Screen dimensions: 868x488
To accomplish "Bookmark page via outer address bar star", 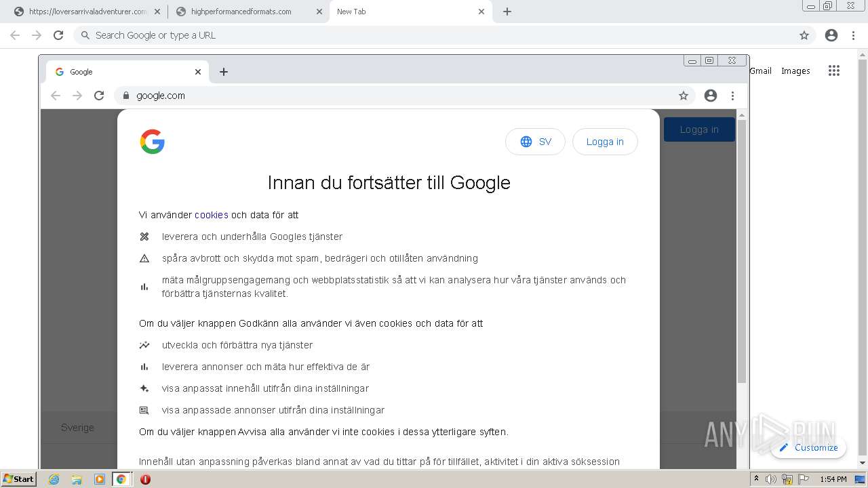I will click(x=804, y=35).
